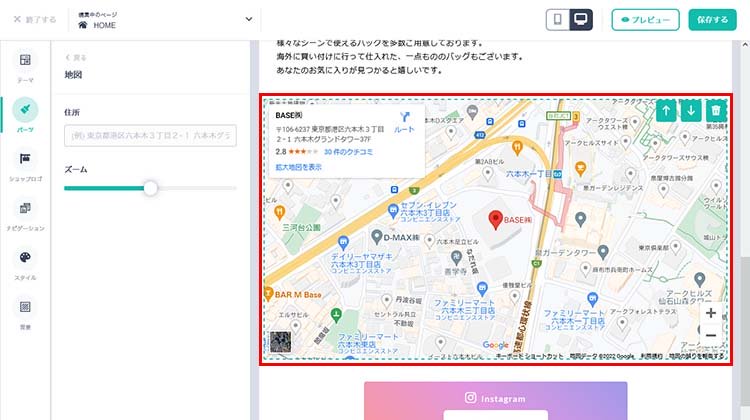Click the scrollbar up arrow
The height and width of the screenshot is (420, 750).
[746, 44]
